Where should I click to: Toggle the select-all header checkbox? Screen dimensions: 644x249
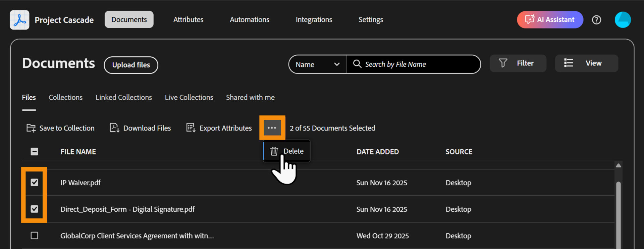pyautogui.click(x=34, y=152)
